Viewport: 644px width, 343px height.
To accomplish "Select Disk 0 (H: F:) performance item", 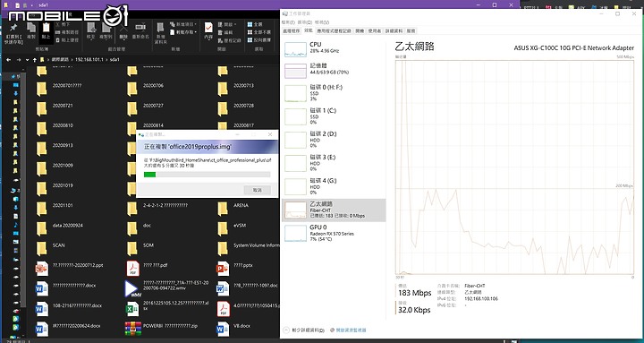I will [334, 93].
